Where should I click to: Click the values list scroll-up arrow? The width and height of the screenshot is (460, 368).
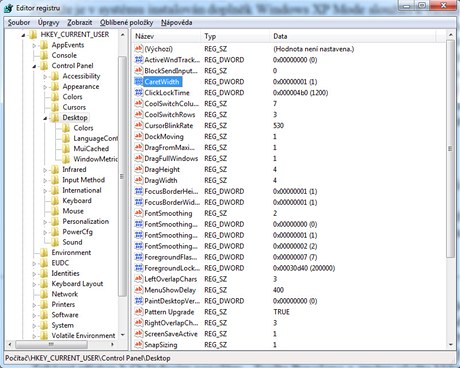tap(450, 35)
